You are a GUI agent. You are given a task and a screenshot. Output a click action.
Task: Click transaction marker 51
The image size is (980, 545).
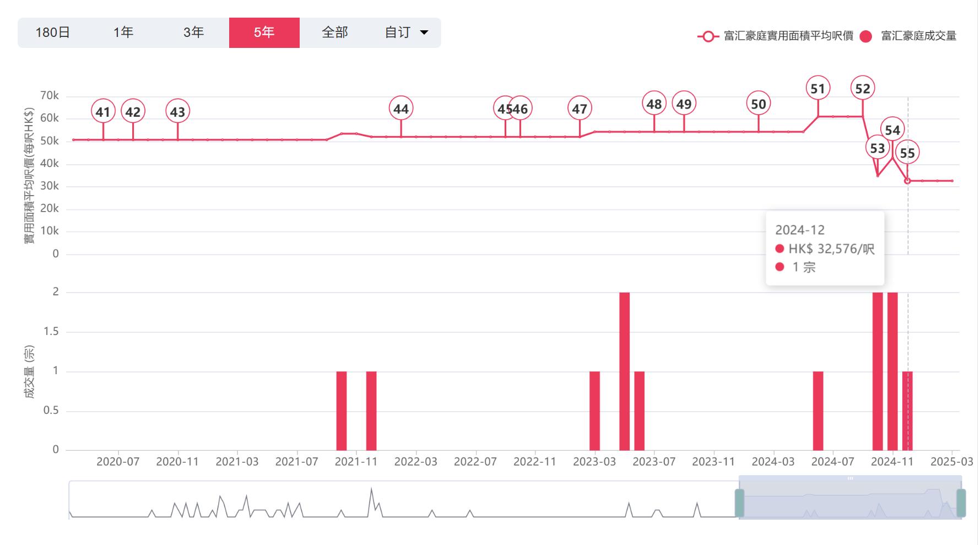coord(818,88)
